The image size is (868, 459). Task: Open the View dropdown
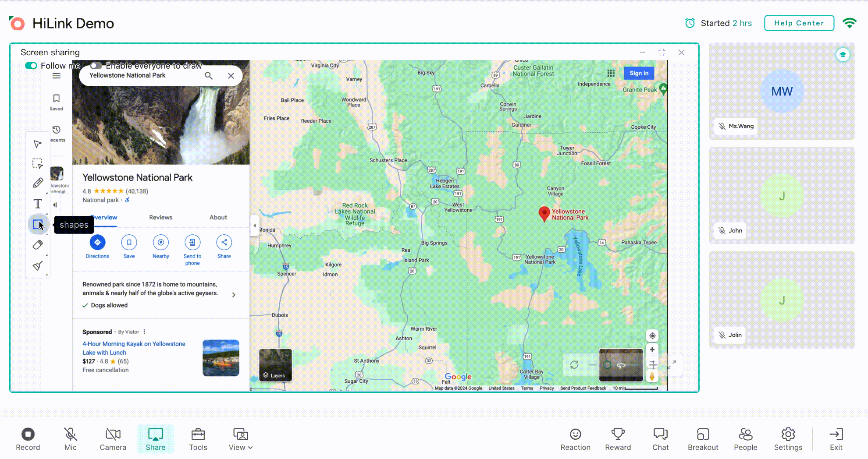coord(241,439)
